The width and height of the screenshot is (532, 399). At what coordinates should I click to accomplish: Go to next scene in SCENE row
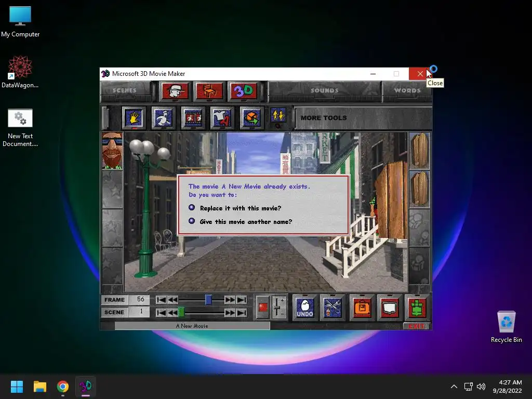(230, 312)
